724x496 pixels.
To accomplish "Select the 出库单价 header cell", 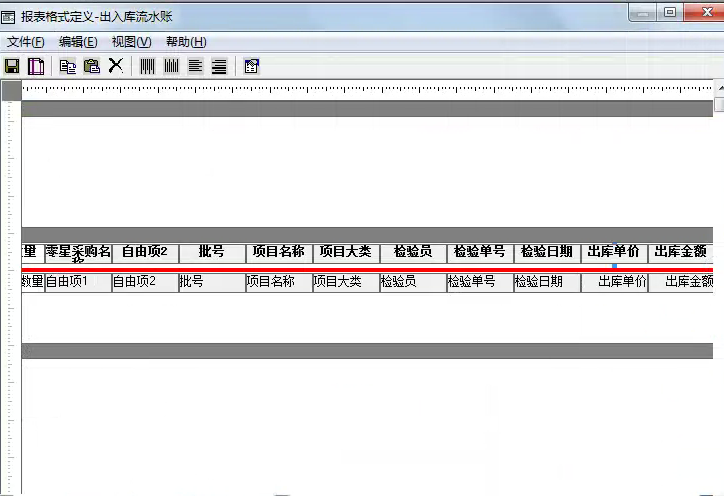I will point(613,253).
